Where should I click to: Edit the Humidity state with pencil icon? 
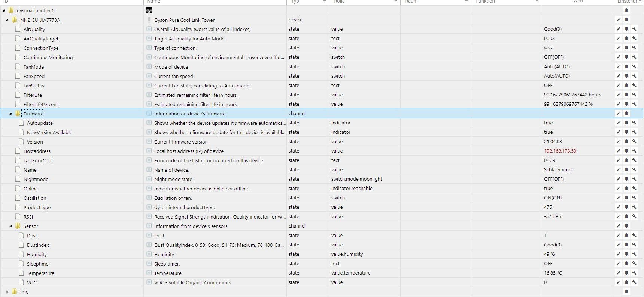(618, 254)
